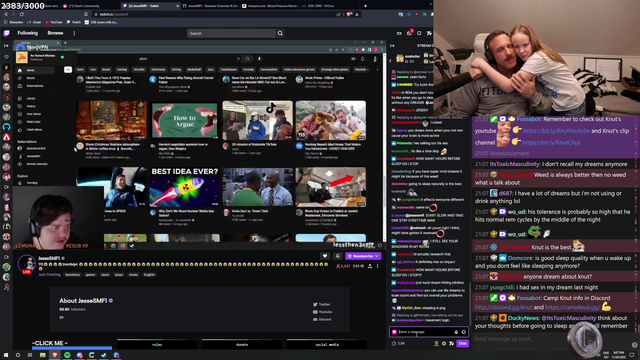Open the emote picker in chat input

pos(464,332)
